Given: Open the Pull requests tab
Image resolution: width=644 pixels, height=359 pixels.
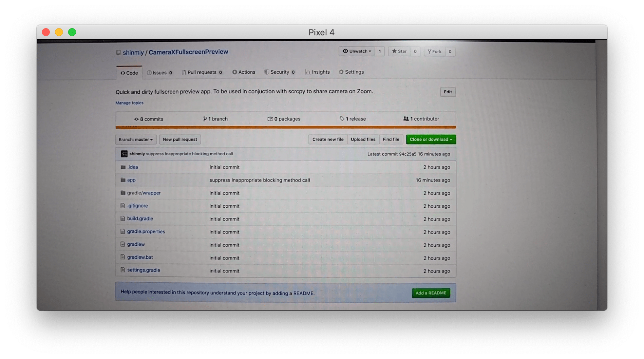Looking at the screenshot, I should tap(202, 72).
